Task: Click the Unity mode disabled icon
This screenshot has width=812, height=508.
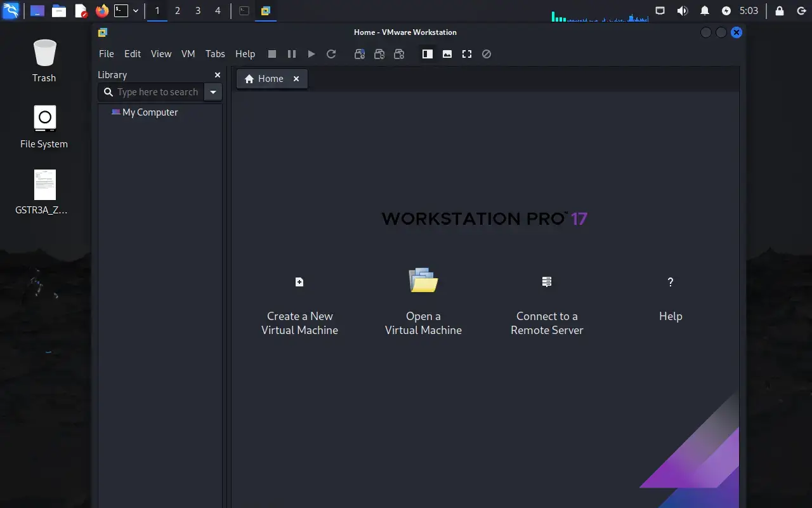Action: pyautogui.click(x=487, y=54)
